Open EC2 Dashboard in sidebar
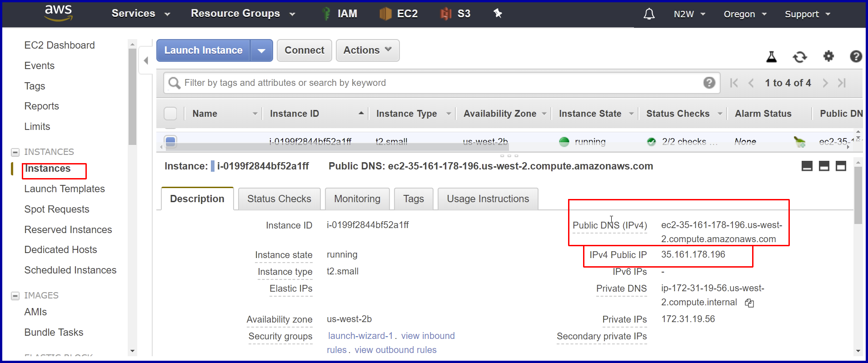The height and width of the screenshot is (363, 868). click(60, 45)
